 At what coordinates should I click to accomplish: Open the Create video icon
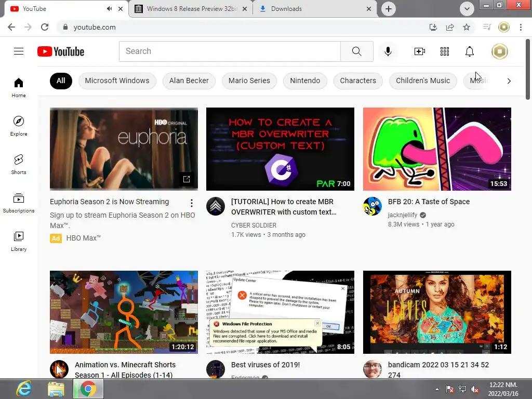[420, 51]
